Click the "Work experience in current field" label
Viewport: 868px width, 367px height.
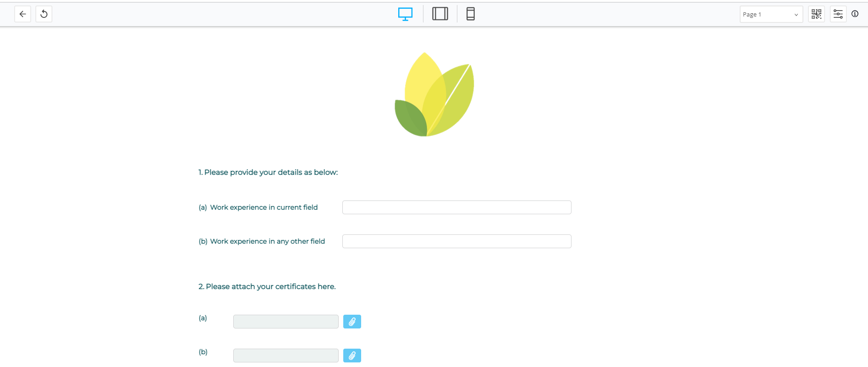[264, 207]
